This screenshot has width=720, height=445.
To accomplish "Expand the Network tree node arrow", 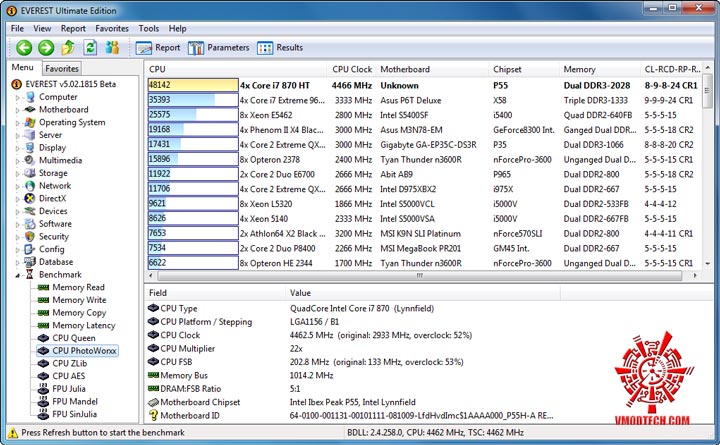I will (x=17, y=186).
